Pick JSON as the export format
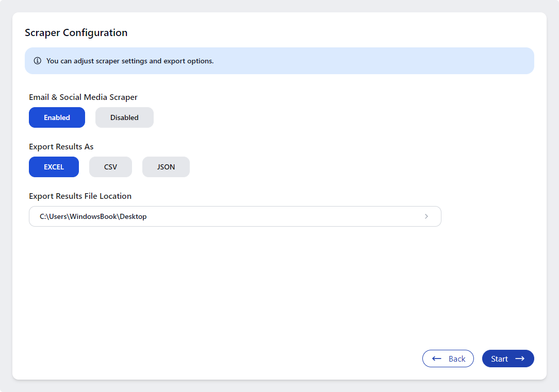This screenshot has height=392, width=559. (x=166, y=167)
